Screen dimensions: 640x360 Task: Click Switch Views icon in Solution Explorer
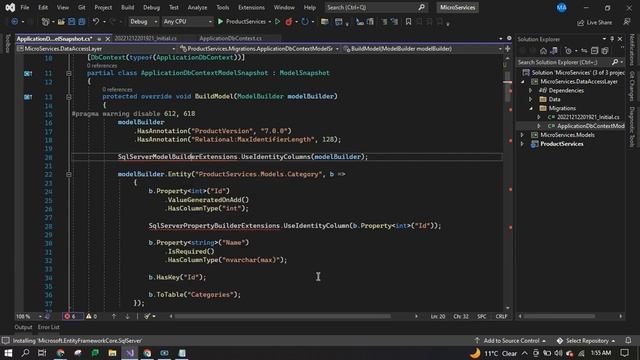coord(554,51)
